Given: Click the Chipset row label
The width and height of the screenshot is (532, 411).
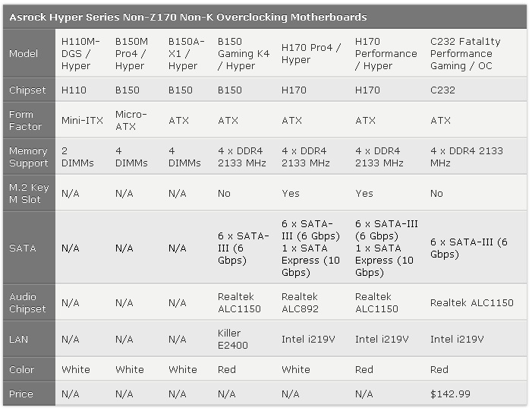Looking at the screenshot, I should tap(27, 90).
